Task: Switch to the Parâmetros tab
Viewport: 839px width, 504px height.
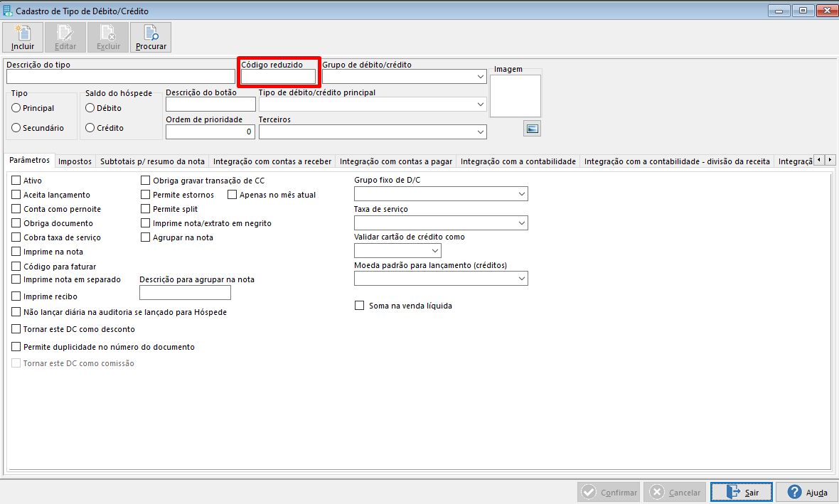Action: pyautogui.click(x=29, y=161)
